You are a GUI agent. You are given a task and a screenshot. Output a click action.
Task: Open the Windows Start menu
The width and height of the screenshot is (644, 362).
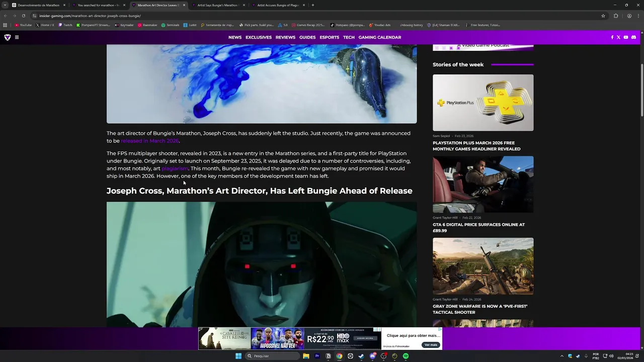[238, 356]
